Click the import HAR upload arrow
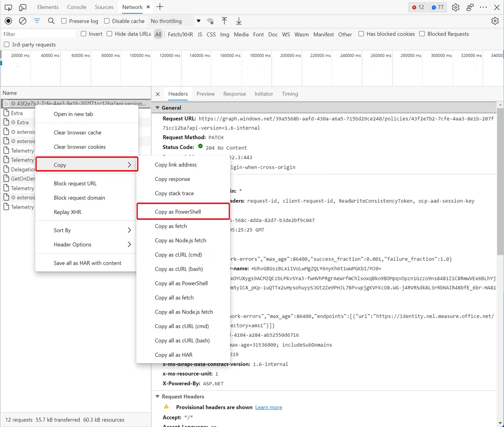504x427 pixels. coord(224,21)
